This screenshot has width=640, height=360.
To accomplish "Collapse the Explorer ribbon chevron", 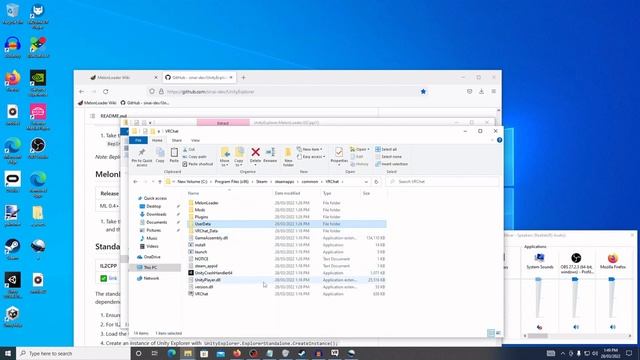I will click(x=492, y=140).
